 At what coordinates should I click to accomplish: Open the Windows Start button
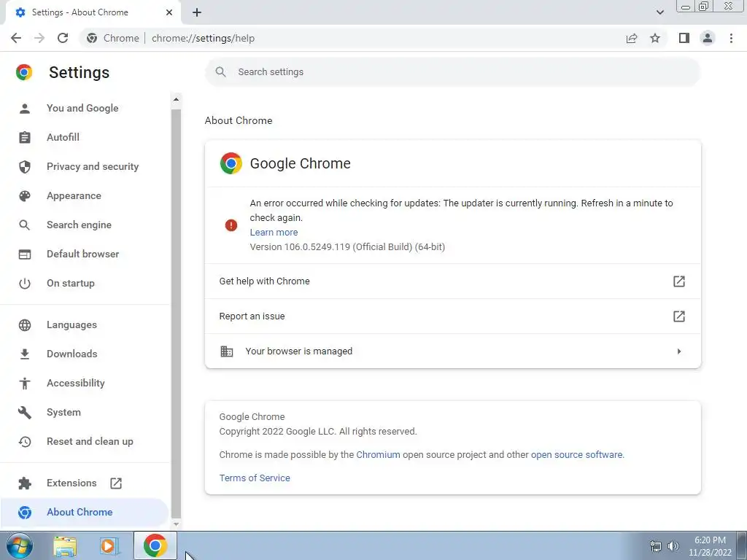(20, 545)
